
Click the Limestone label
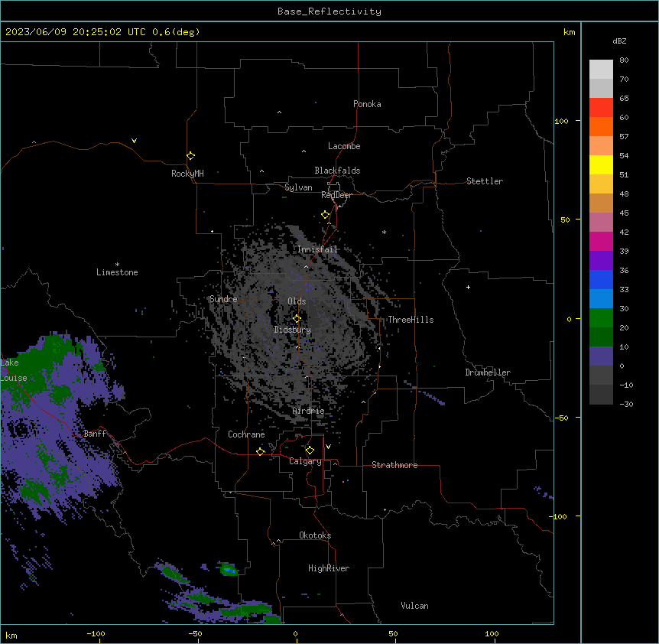tap(117, 272)
